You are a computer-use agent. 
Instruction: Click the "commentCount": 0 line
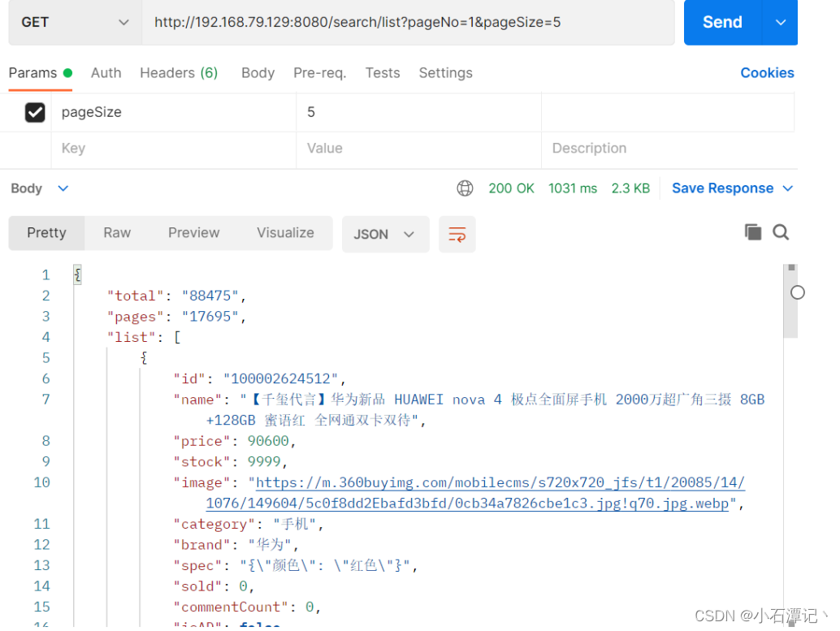(x=246, y=607)
